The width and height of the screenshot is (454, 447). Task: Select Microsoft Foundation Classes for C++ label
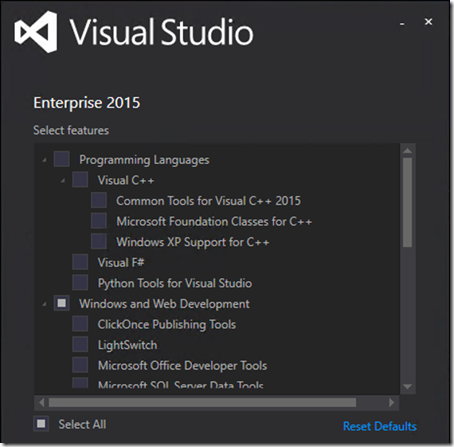coord(214,221)
